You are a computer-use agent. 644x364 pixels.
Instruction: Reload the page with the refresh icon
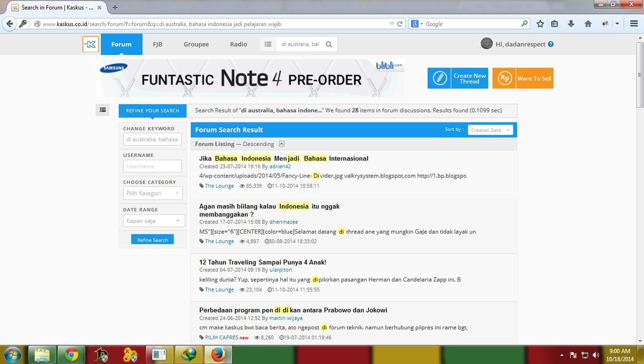click(400, 24)
